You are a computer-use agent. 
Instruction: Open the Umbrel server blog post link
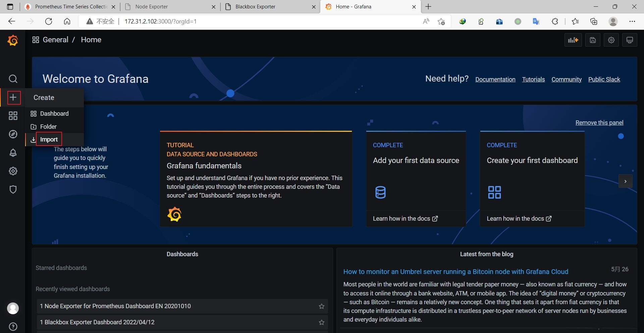coord(456,272)
